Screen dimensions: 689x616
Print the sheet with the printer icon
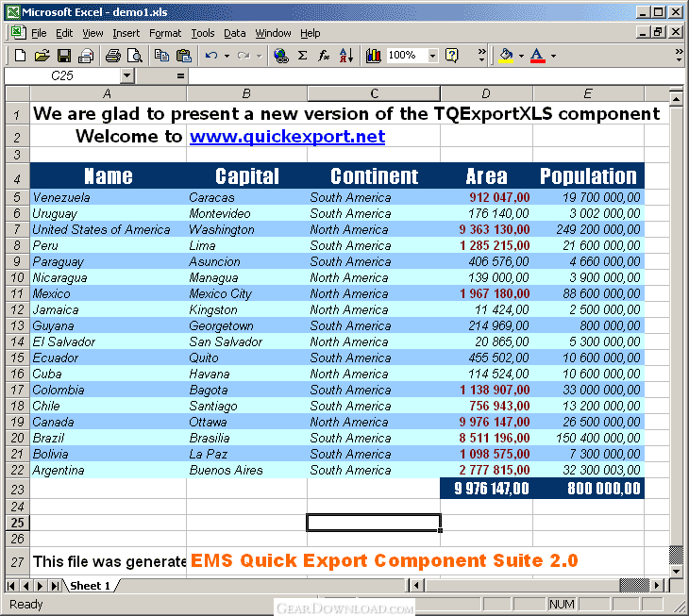click(113, 56)
